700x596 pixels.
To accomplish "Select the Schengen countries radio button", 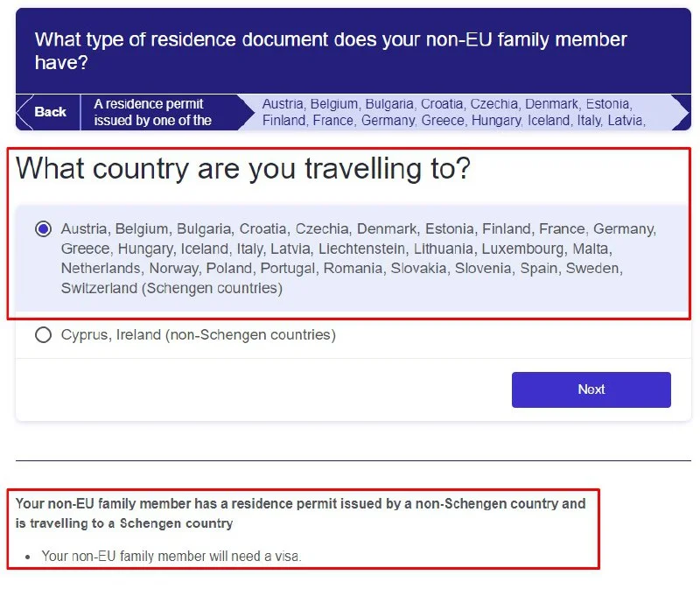I will pos(43,229).
